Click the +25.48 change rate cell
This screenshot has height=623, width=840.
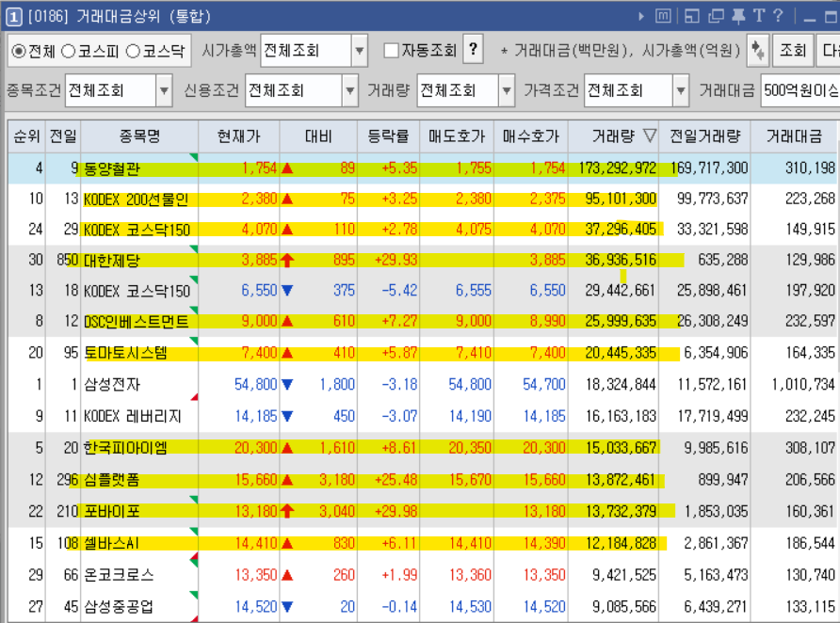(x=396, y=480)
